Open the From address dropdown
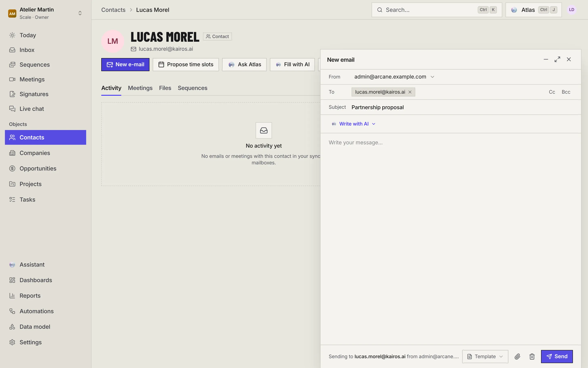This screenshot has width=588, height=368. (394, 77)
